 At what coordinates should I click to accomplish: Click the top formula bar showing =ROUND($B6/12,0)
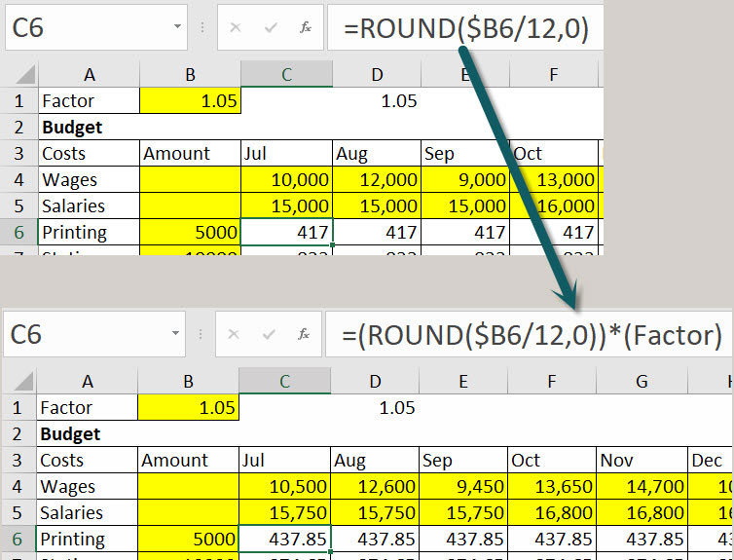pos(465,27)
